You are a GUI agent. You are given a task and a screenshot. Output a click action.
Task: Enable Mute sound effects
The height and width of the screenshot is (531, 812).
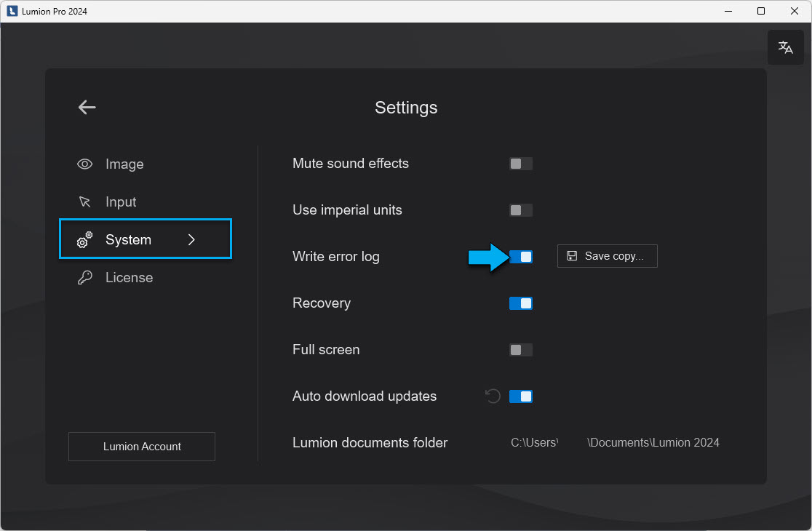(521, 163)
